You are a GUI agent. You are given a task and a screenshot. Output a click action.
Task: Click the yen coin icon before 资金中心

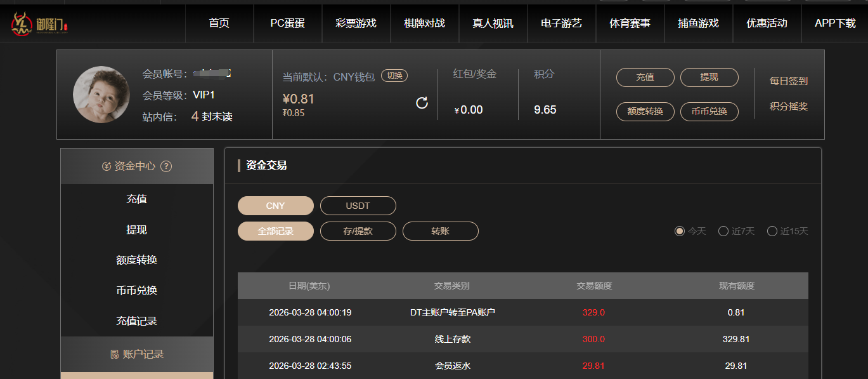tap(107, 166)
